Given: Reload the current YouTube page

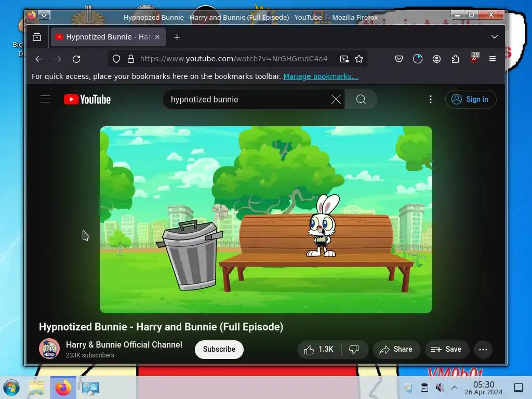Looking at the screenshot, I should pos(77,59).
